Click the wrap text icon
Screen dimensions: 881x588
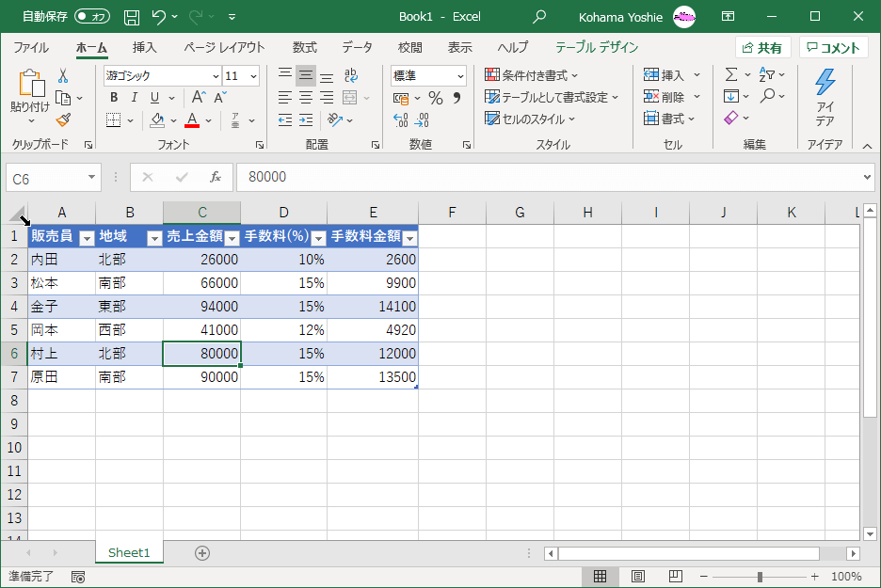[x=350, y=75]
